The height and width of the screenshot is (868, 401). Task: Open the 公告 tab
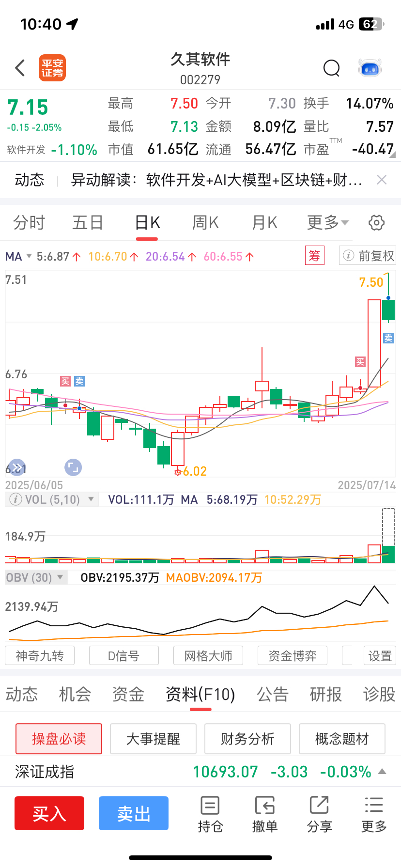click(x=273, y=695)
